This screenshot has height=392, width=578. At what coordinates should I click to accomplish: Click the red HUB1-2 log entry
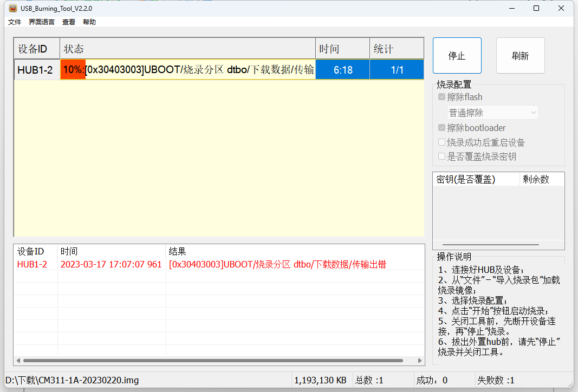[x=32, y=265]
